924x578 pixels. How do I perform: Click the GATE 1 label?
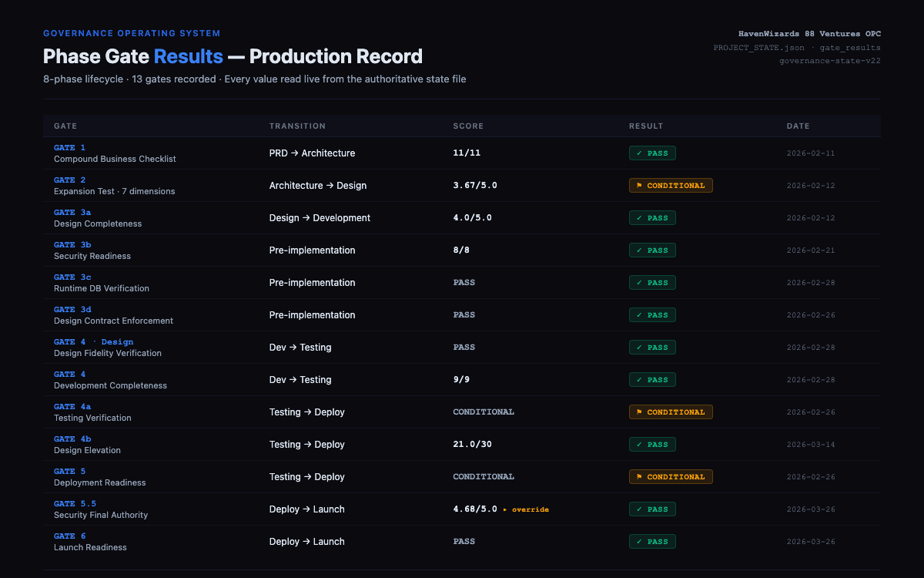69,147
